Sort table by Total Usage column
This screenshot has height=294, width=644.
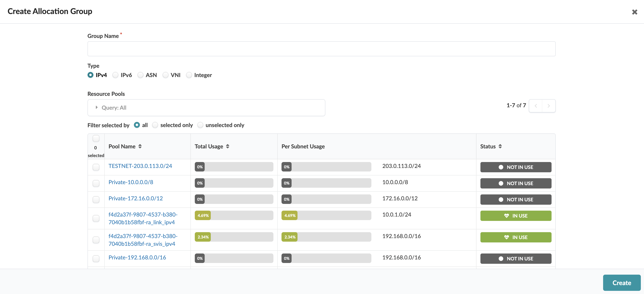click(x=227, y=146)
